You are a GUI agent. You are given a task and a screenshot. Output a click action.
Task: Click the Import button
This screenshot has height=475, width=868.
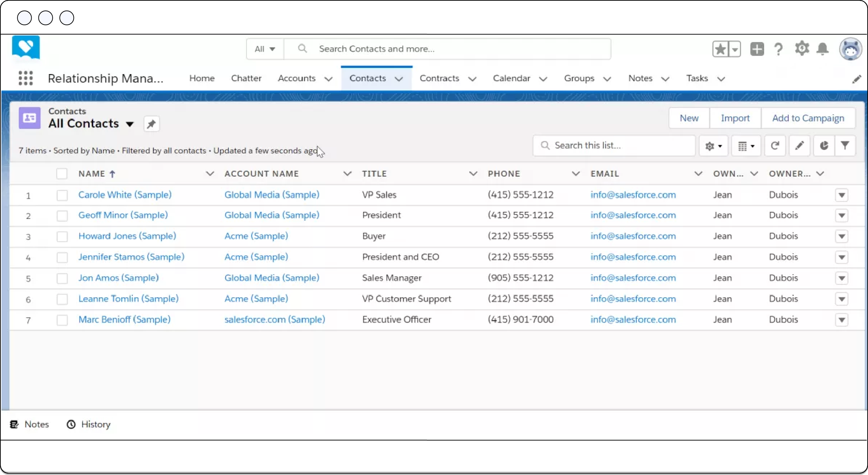(735, 118)
